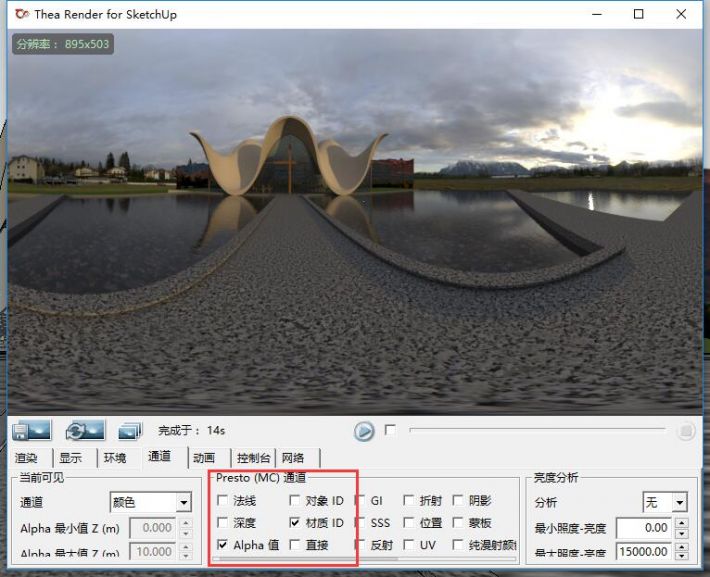The width and height of the screenshot is (710, 577).
Task: Enable the 折射 channel checkbox
Action: tap(408, 500)
